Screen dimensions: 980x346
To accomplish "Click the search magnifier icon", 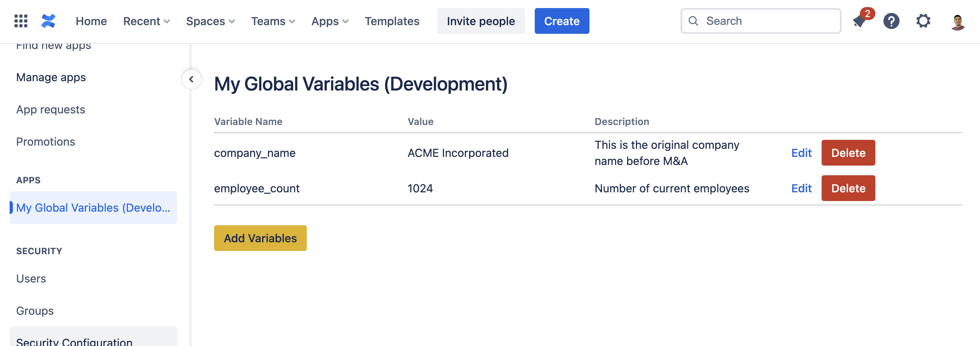I will pyautogui.click(x=693, y=21).
